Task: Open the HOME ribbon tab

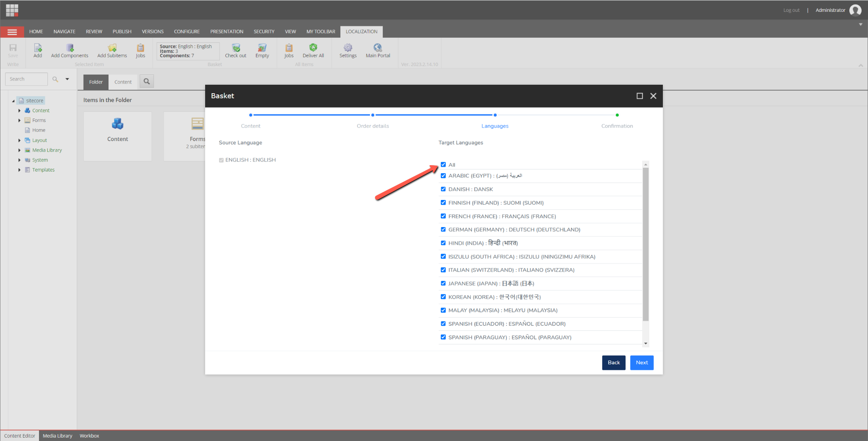Action: (x=36, y=32)
